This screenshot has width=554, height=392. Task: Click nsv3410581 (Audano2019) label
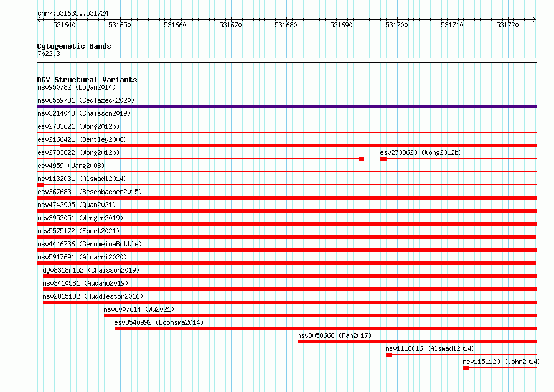[85, 283]
